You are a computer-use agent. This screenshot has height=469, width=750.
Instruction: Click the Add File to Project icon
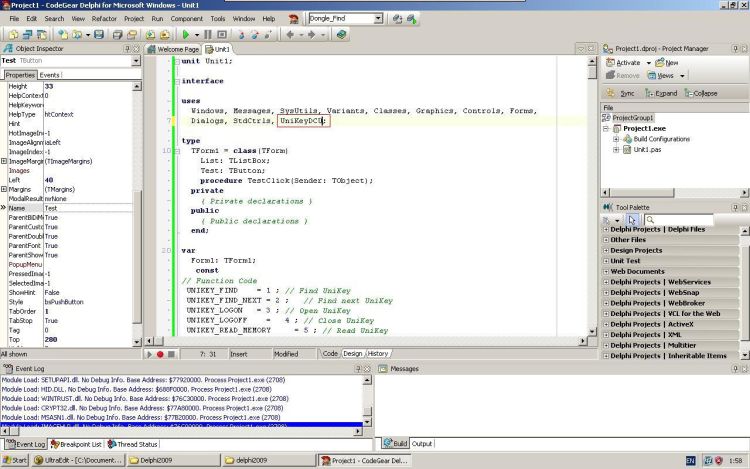[150, 34]
